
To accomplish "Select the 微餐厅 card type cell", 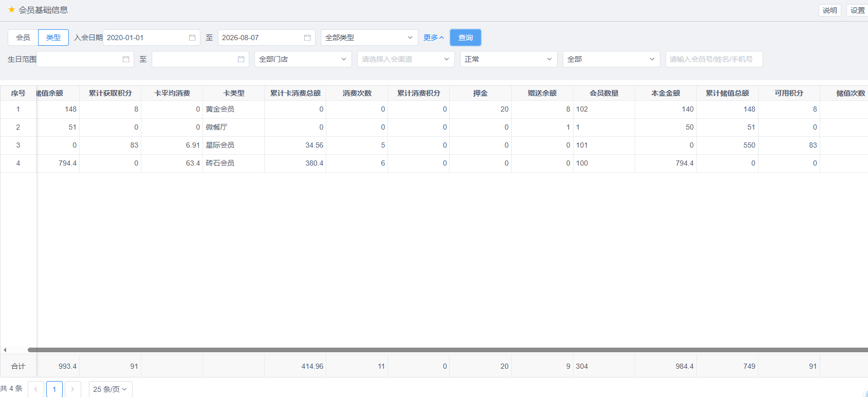I will tap(234, 128).
